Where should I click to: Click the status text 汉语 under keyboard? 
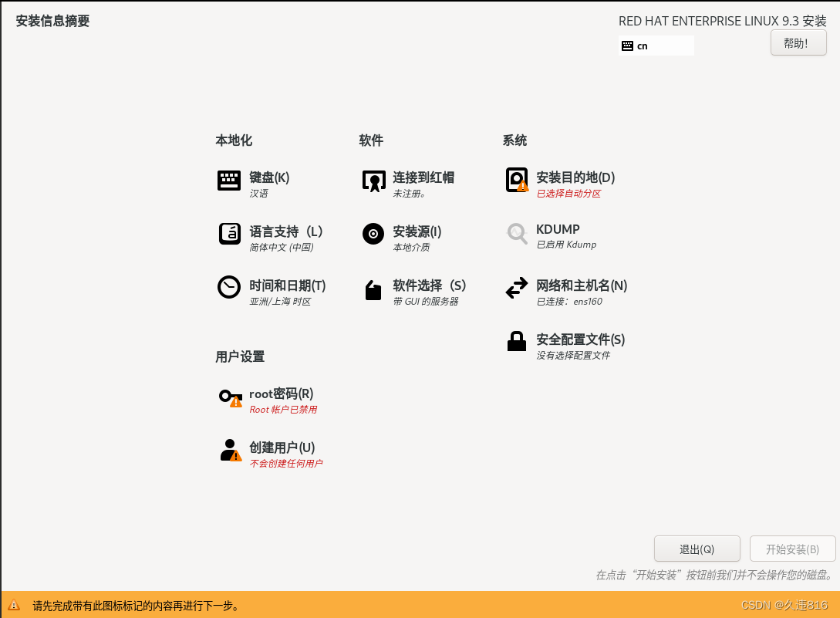(x=258, y=194)
